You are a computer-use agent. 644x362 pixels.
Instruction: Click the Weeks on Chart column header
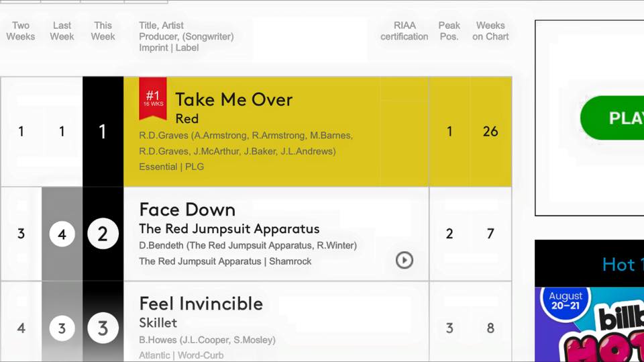[x=490, y=31]
